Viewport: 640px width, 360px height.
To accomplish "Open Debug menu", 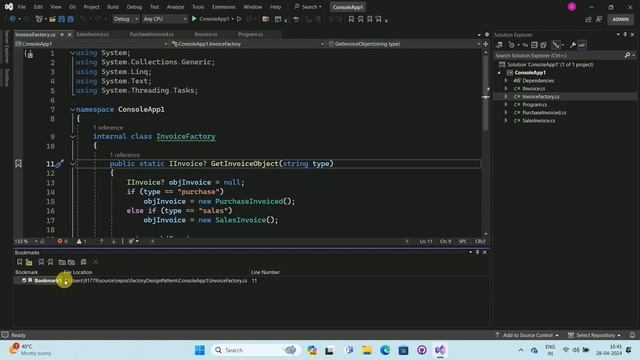I will pyautogui.click(x=134, y=7).
